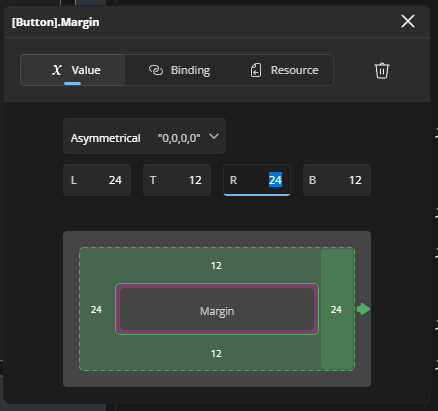
Task: Click the trash delete icon
Action: [x=382, y=70]
